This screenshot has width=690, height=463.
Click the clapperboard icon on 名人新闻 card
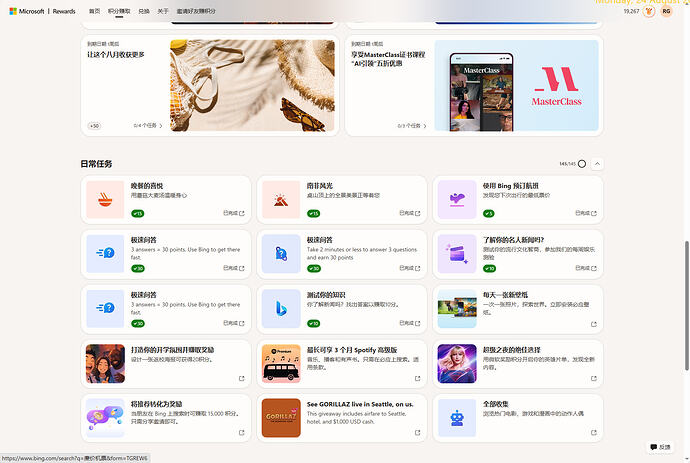click(x=457, y=254)
